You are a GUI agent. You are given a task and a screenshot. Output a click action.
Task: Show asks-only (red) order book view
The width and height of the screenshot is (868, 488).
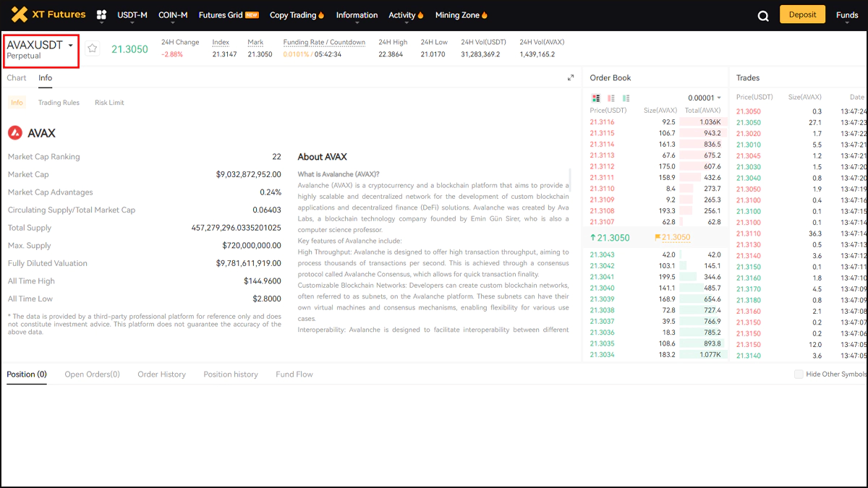tap(611, 98)
